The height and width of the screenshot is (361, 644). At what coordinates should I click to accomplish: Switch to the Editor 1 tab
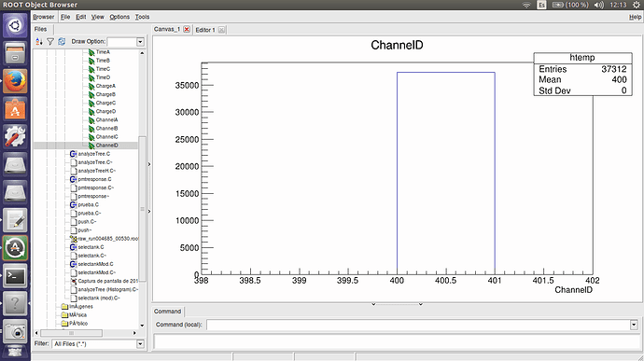click(x=205, y=30)
